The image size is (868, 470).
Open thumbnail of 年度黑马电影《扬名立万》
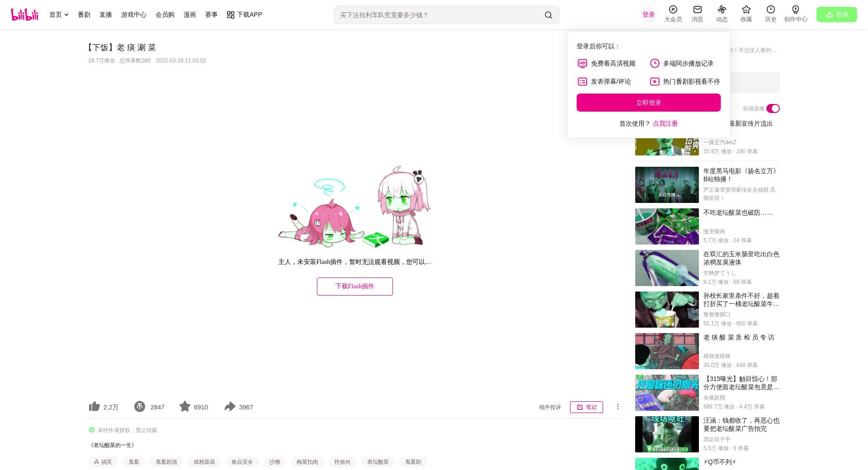(x=667, y=185)
